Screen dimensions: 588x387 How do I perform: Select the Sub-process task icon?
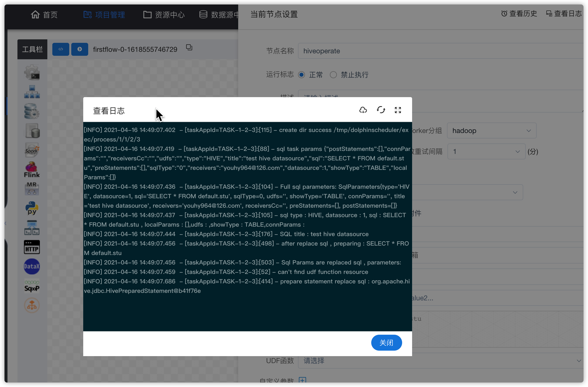pyautogui.click(x=32, y=92)
